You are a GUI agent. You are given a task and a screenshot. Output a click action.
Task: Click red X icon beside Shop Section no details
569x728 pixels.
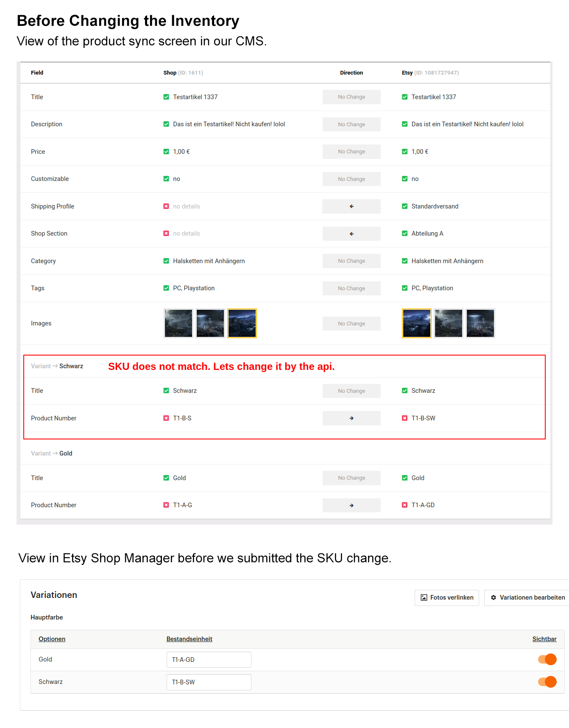pyautogui.click(x=166, y=233)
